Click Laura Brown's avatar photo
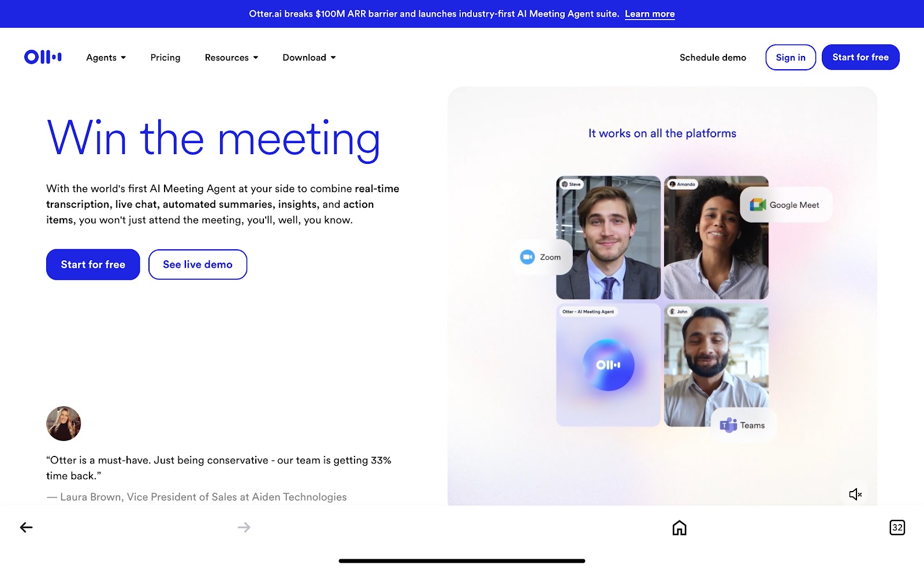The width and height of the screenshot is (924, 569). click(x=64, y=424)
